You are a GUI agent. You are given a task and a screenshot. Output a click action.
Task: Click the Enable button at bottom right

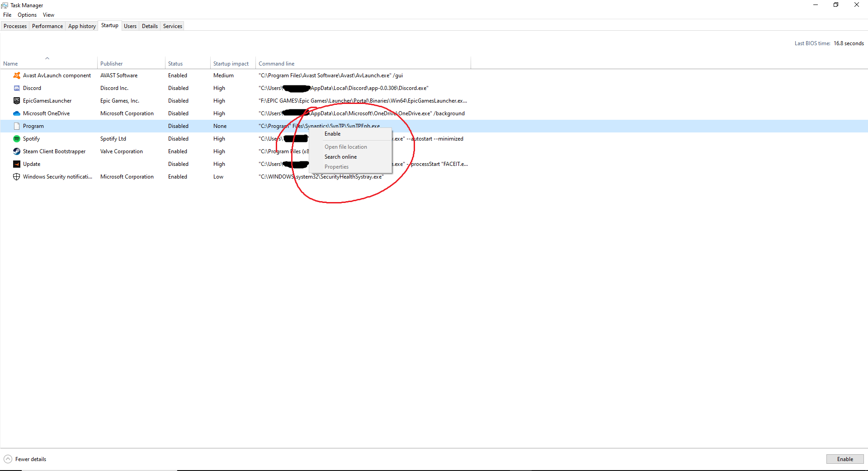[x=845, y=459]
